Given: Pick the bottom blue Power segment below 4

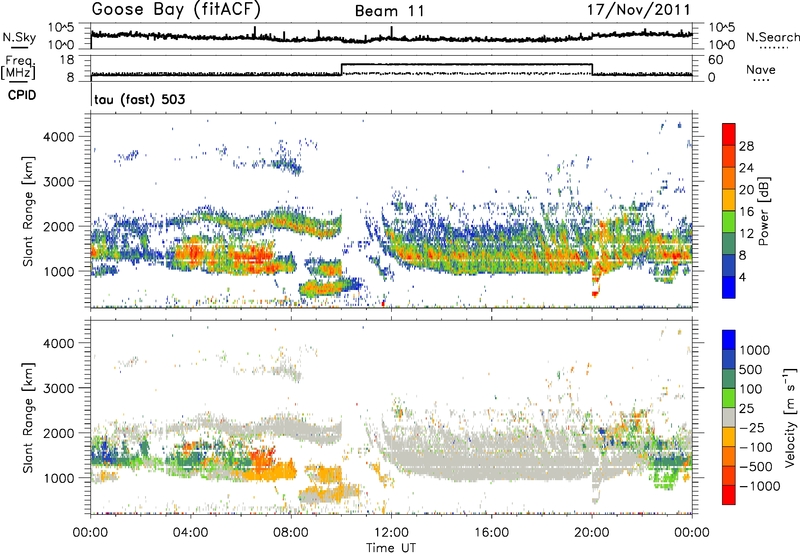Looking at the screenshot, I should point(729,288).
